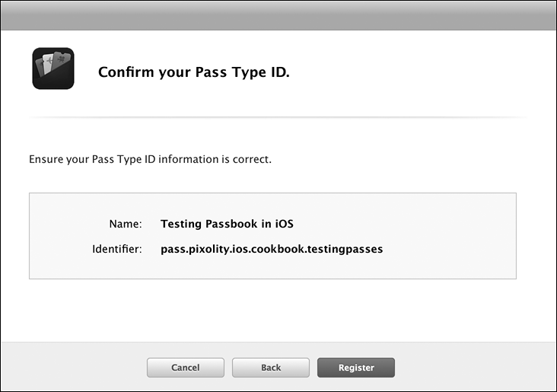Screen dimensions: 557x392
Task: Click the divider line beneath the heading
Action: (x=278, y=117)
